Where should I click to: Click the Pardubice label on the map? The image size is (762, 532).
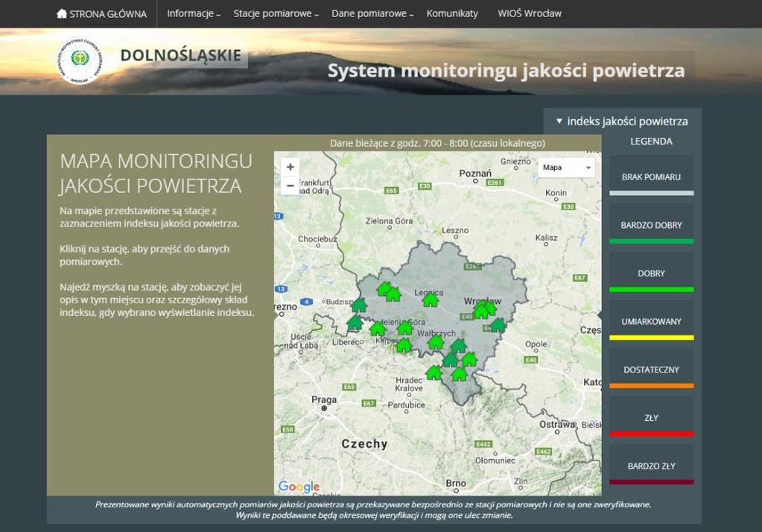click(x=406, y=405)
